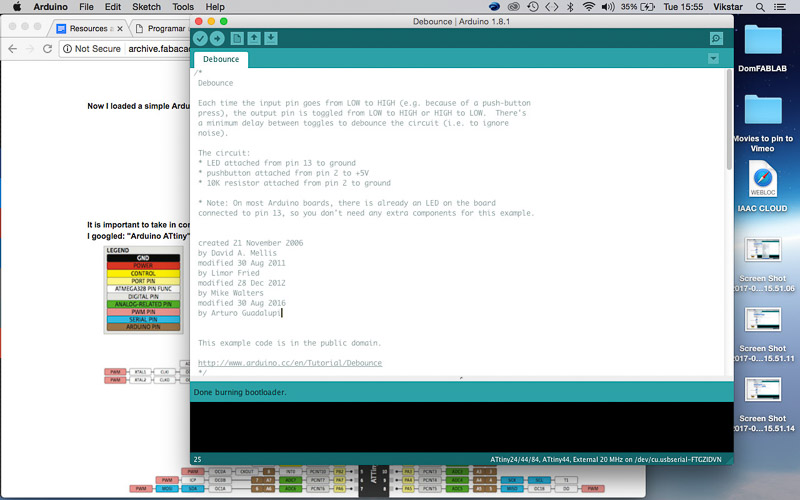This screenshot has width=800, height=500.
Task: Click the red POWER legend swatch in webpage
Action: [143, 266]
